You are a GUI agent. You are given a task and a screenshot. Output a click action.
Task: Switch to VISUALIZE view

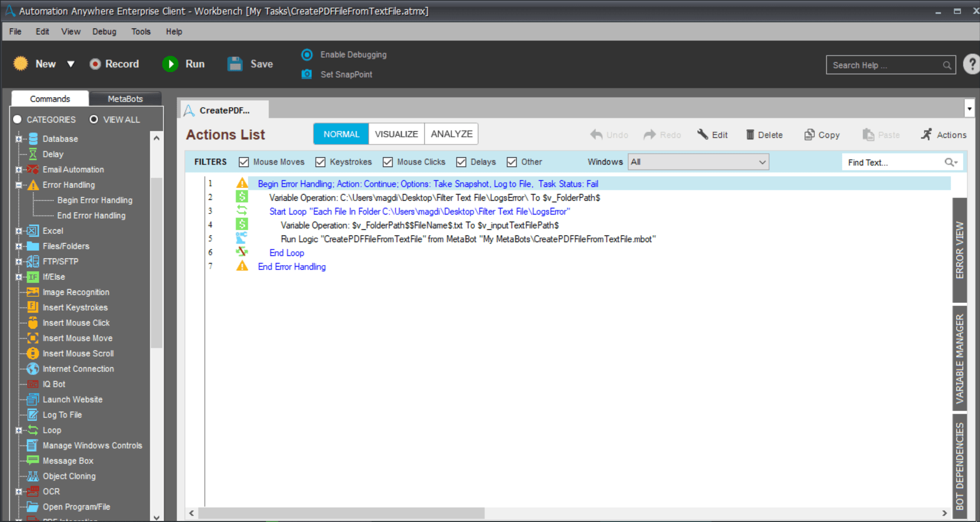click(x=396, y=134)
